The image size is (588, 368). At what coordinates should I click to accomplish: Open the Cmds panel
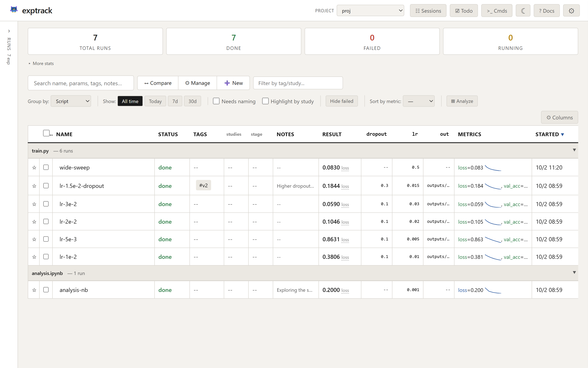pyautogui.click(x=497, y=11)
